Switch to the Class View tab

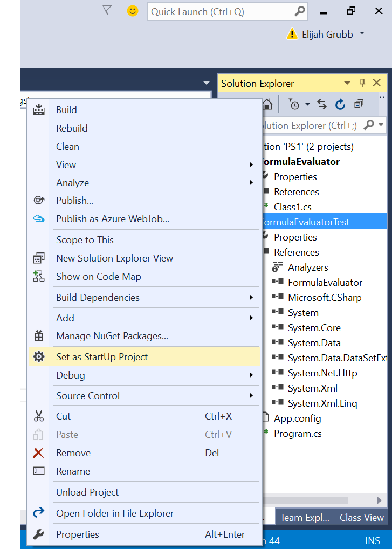tap(361, 518)
